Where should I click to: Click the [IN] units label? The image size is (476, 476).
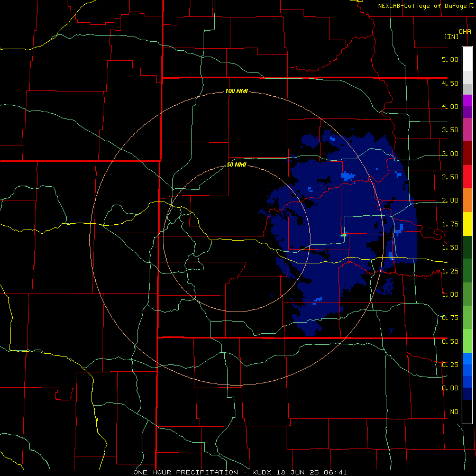tap(451, 36)
